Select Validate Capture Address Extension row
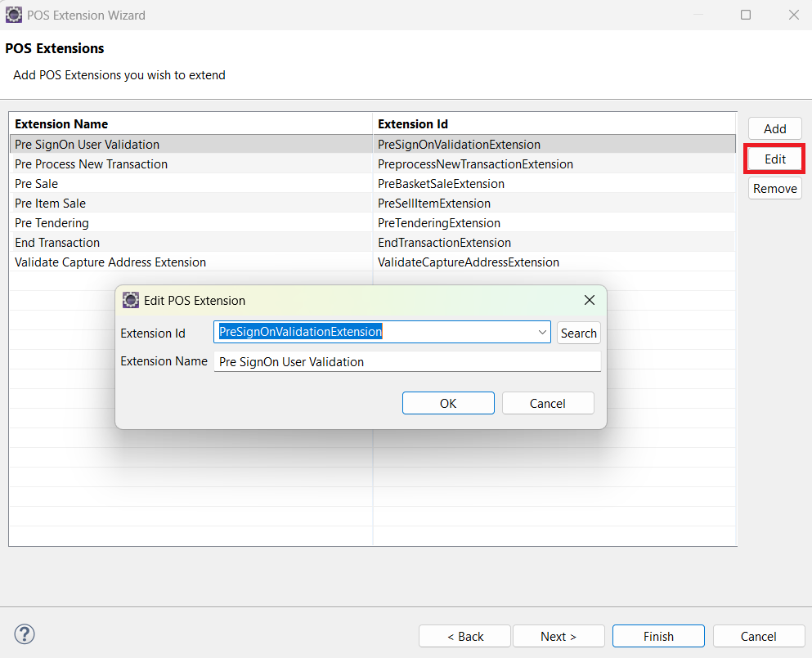The height and width of the screenshot is (658, 812). pos(110,262)
